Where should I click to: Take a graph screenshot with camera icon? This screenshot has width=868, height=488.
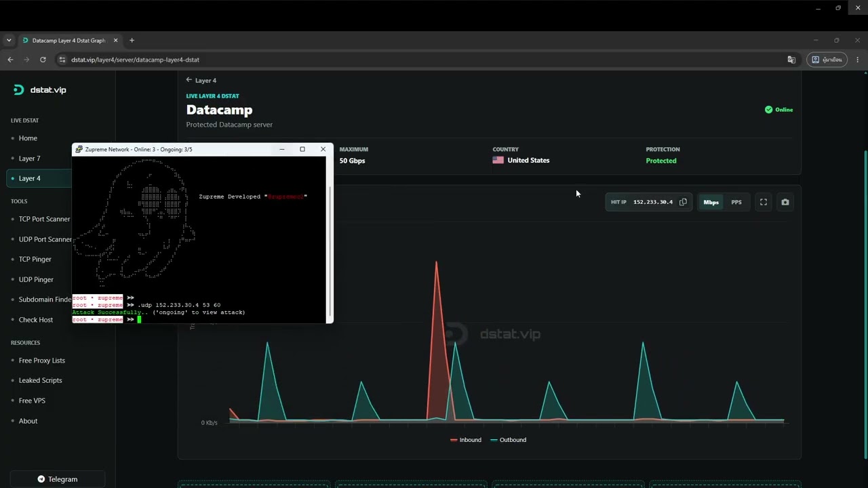click(785, 202)
